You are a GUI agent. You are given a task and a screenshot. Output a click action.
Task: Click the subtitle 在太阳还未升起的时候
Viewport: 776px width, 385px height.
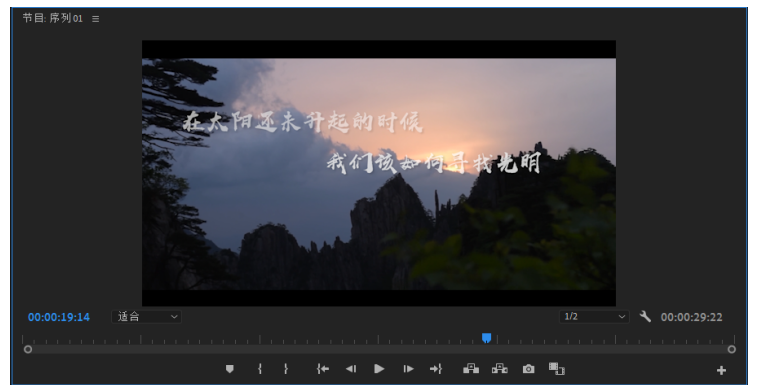pyautogui.click(x=303, y=122)
